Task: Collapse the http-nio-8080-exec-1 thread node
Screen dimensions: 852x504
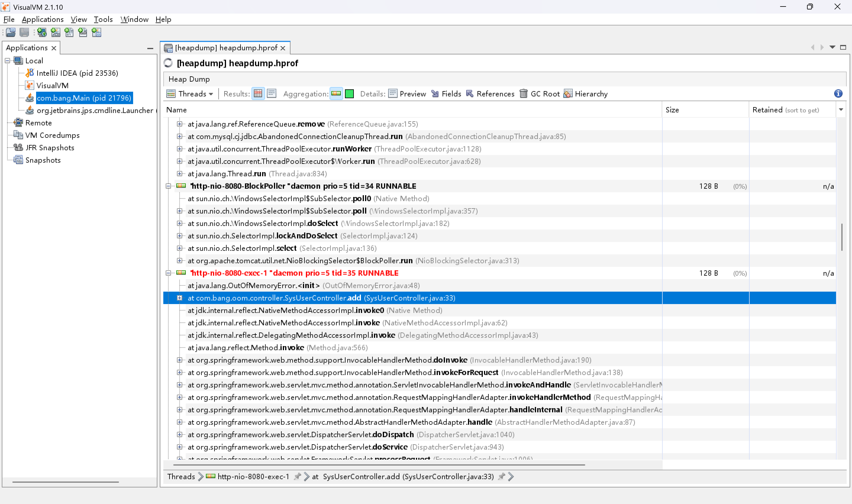Action: coord(168,273)
